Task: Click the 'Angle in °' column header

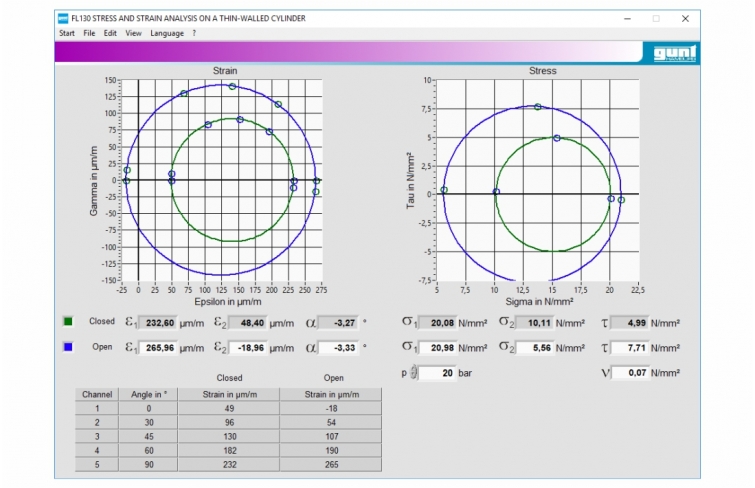Action: coord(148,394)
